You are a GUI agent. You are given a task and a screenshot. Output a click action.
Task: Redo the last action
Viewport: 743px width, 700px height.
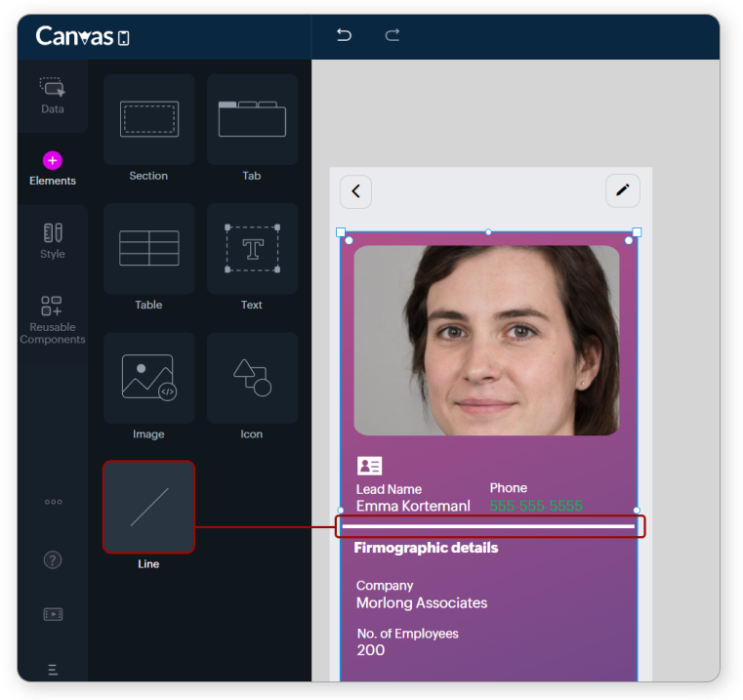pos(392,35)
